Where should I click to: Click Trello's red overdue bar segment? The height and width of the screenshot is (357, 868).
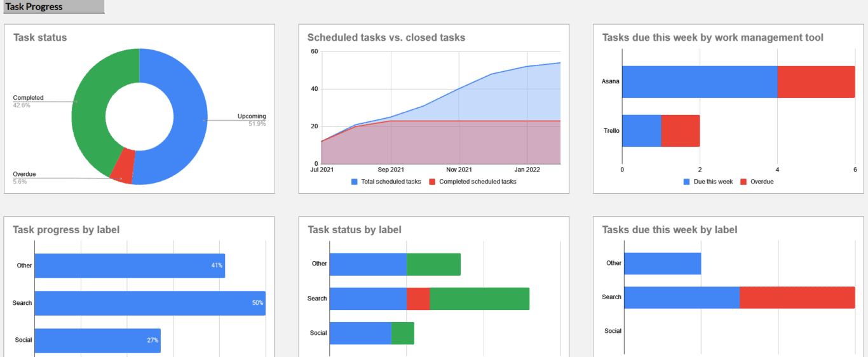(x=681, y=131)
